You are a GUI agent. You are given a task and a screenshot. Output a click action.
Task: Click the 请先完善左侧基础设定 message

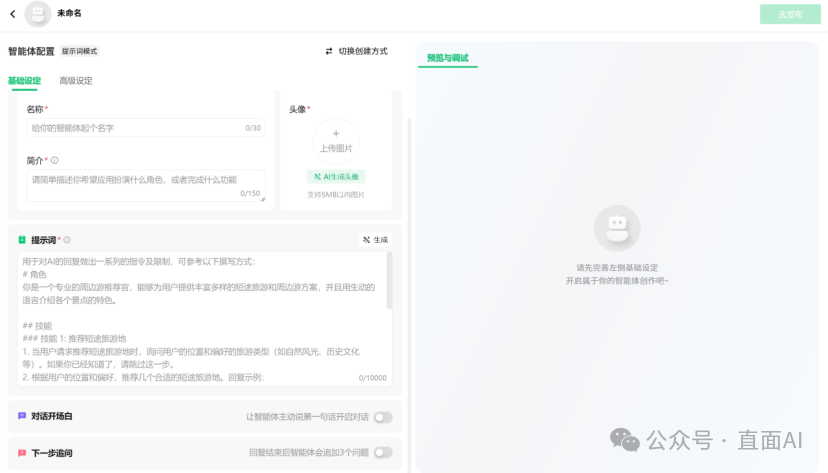[x=617, y=268]
